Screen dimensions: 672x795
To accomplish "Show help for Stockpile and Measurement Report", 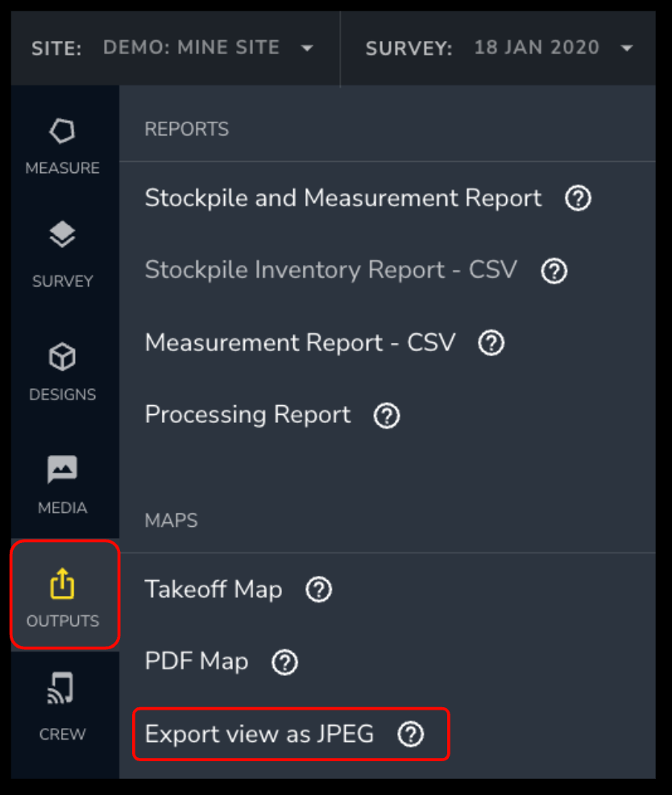I will pos(579,197).
